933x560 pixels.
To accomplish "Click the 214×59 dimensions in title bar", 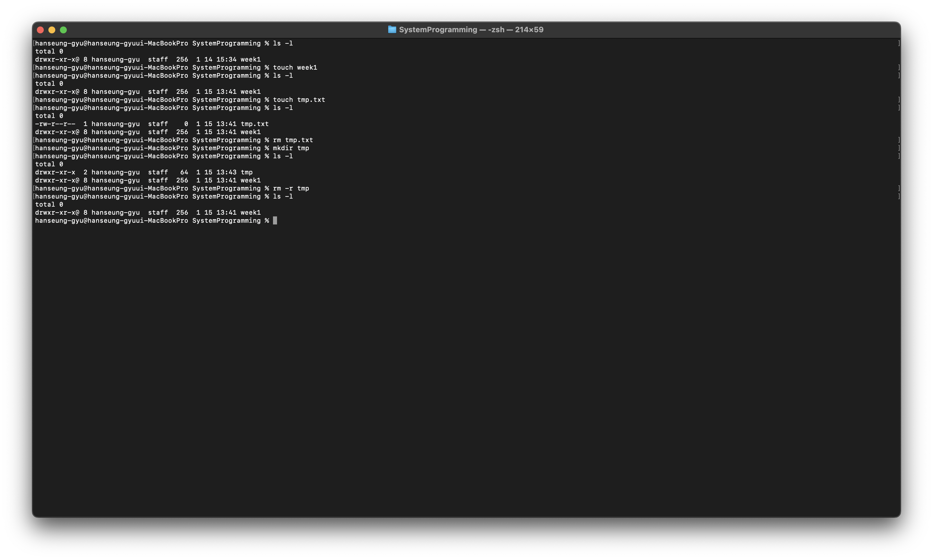I will click(x=529, y=30).
